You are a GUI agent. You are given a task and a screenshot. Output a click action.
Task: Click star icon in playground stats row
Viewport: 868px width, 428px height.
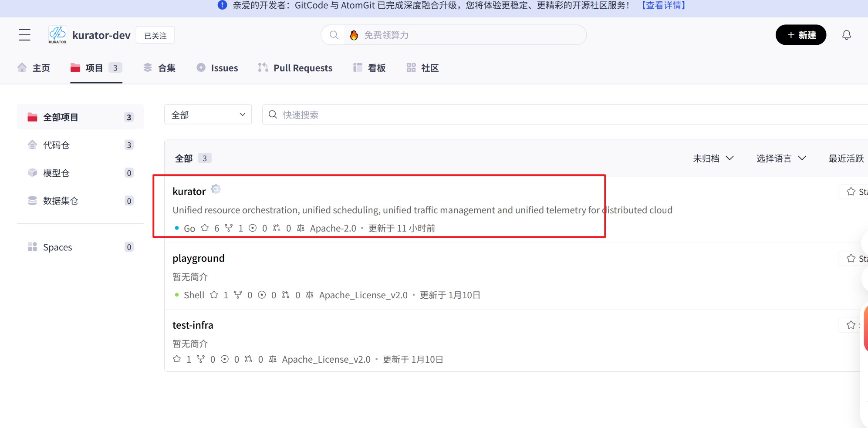coord(214,295)
